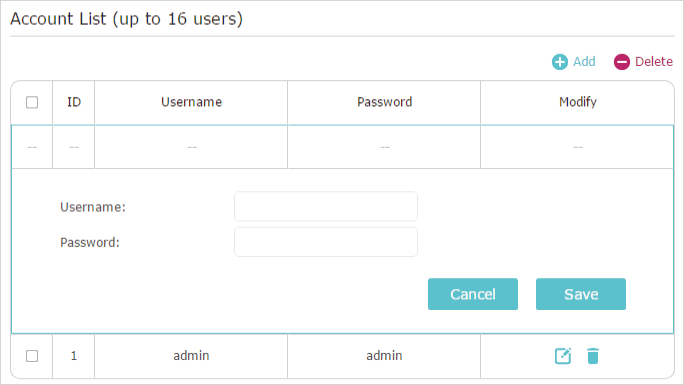Focus the Password input field
The image size is (684, 385).
[326, 242]
